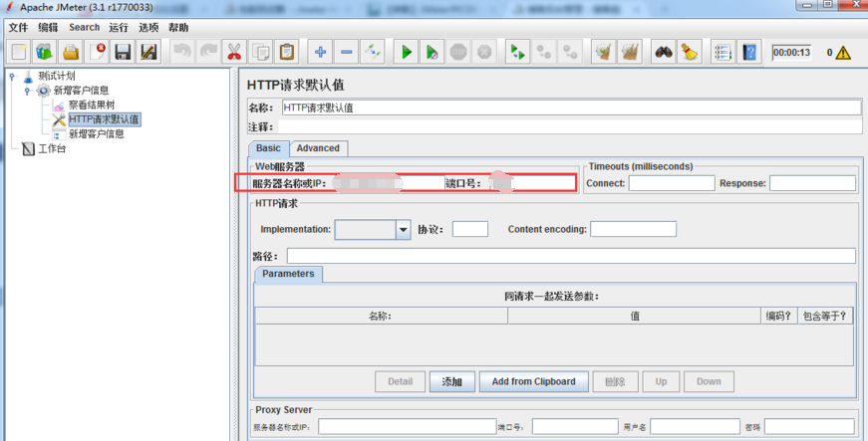Select 测试计划 in the tree
Image resolution: width=868 pixels, height=441 pixels.
pos(56,77)
